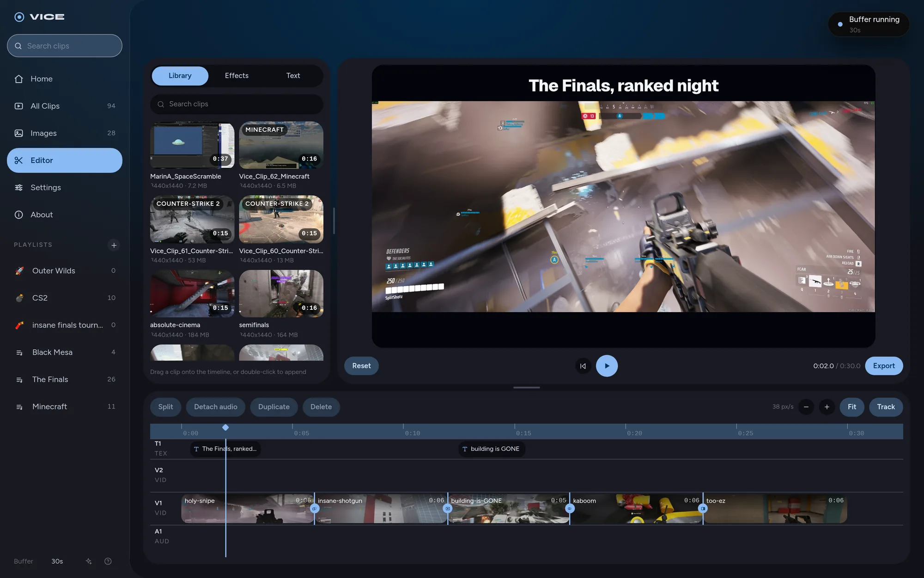Play the preview video

(x=607, y=366)
